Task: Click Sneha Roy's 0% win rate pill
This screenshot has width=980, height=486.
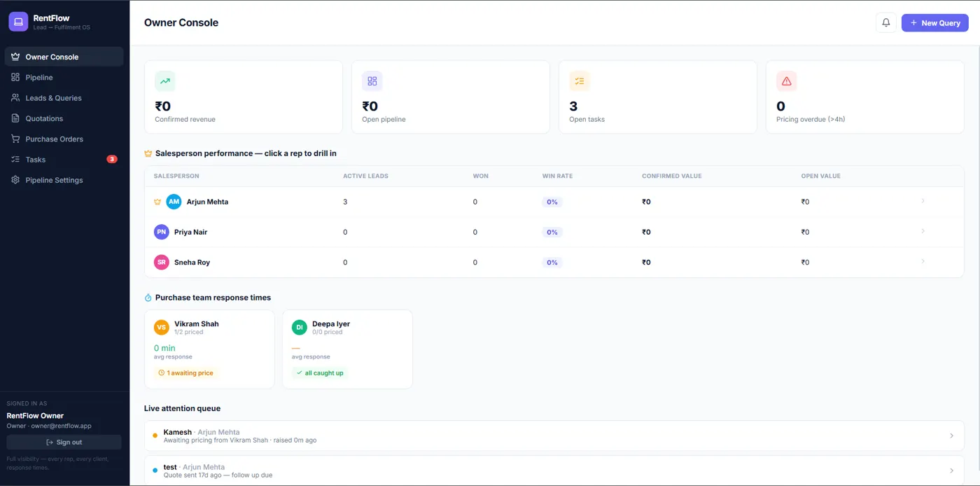Action: pyautogui.click(x=552, y=262)
